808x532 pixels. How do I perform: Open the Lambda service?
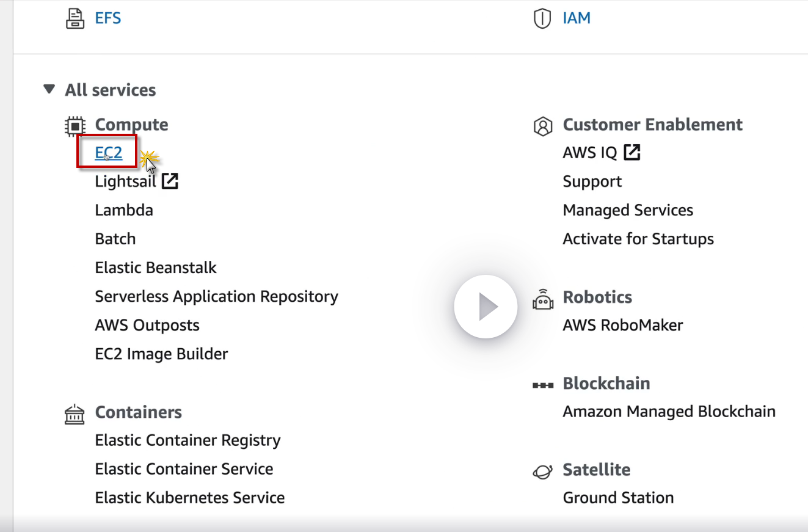click(x=124, y=210)
